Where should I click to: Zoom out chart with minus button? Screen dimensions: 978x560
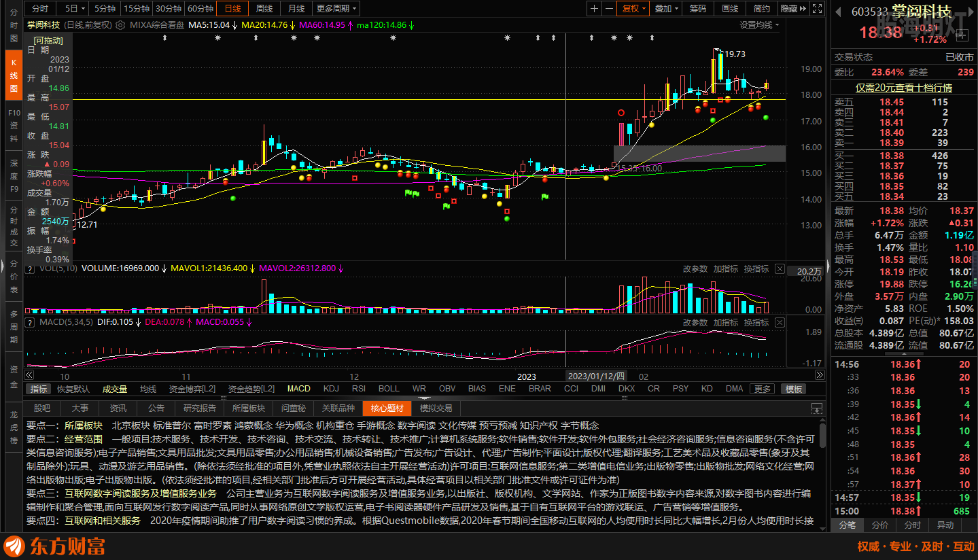(x=610, y=9)
